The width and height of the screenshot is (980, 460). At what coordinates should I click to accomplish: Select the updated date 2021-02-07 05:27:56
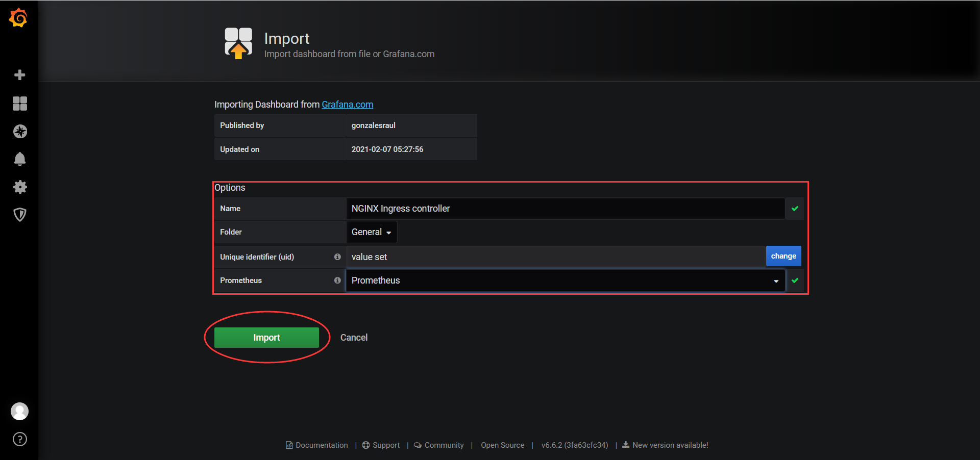point(387,149)
